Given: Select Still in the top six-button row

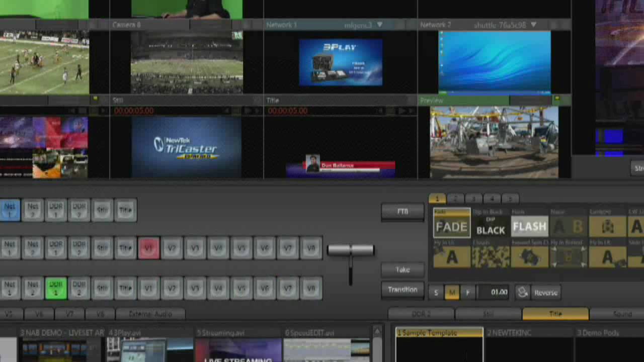Looking at the screenshot, I should [x=102, y=210].
